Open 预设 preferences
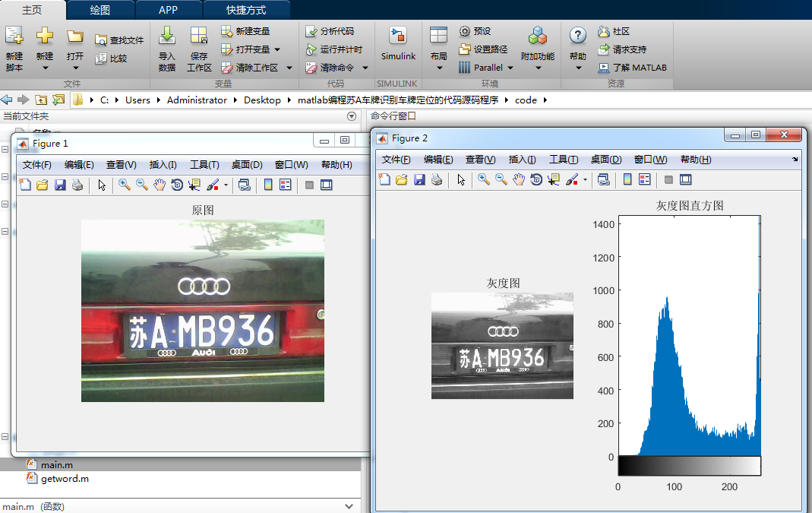The image size is (812, 513). point(475,31)
